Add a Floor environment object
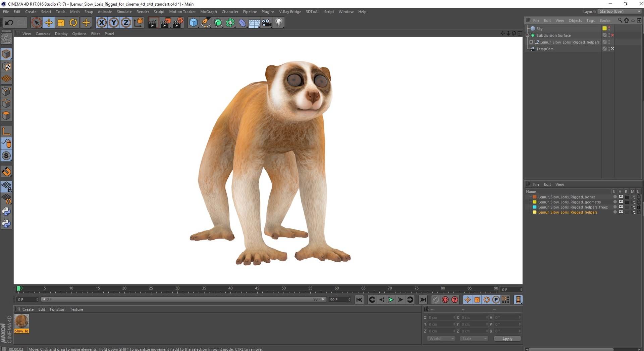 (254, 23)
